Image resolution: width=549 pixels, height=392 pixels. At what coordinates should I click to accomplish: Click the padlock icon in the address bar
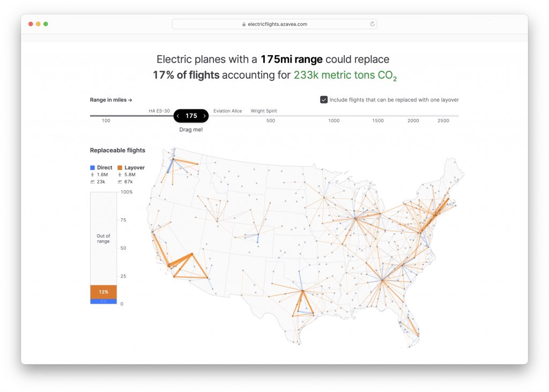tap(243, 24)
